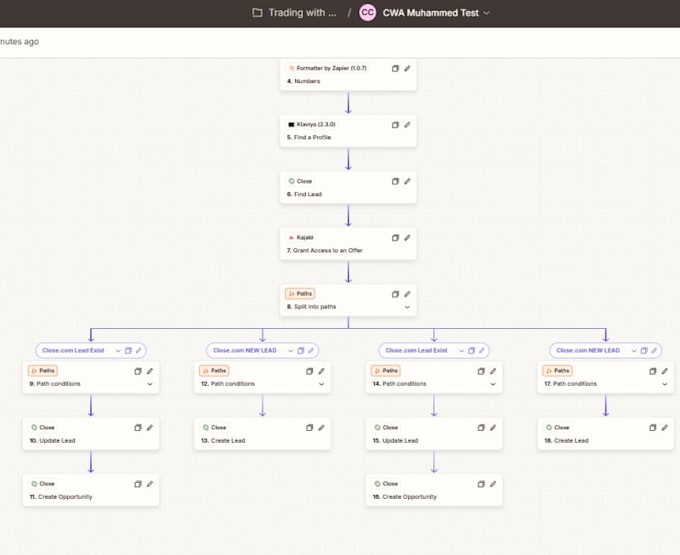The height and width of the screenshot is (555, 680).
Task: Select the second Close.com Lead Exist path label
Action: pyautogui.click(x=416, y=350)
